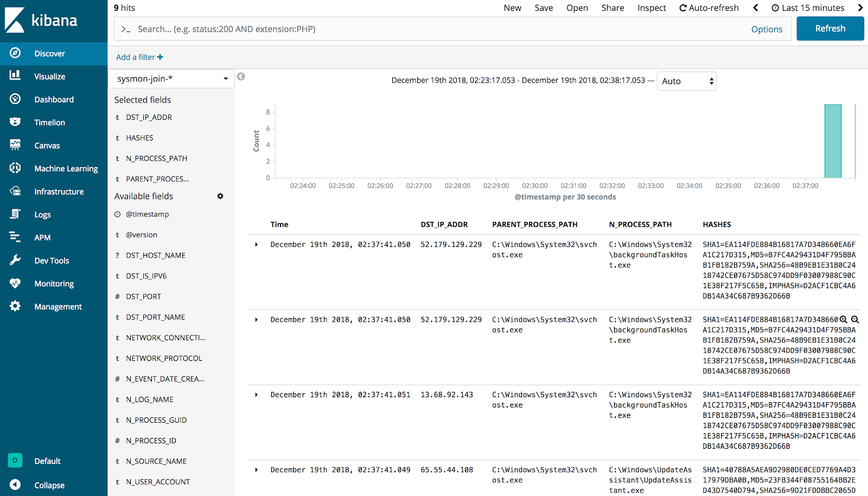868x496 pixels.
Task: Click the 13.68.92.143 IP address cell
Action: click(x=447, y=395)
